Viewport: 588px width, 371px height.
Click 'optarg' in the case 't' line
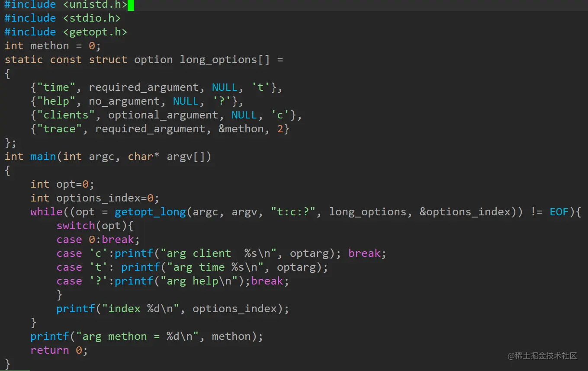click(296, 267)
